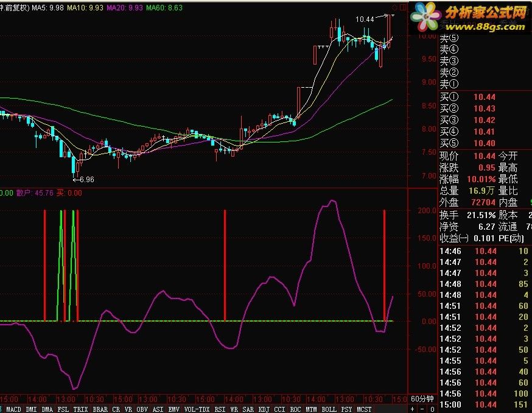Screen dimensions: 532x413
Task: Click the MA60: 8.63 moving average label
Action: tap(164, 7)
